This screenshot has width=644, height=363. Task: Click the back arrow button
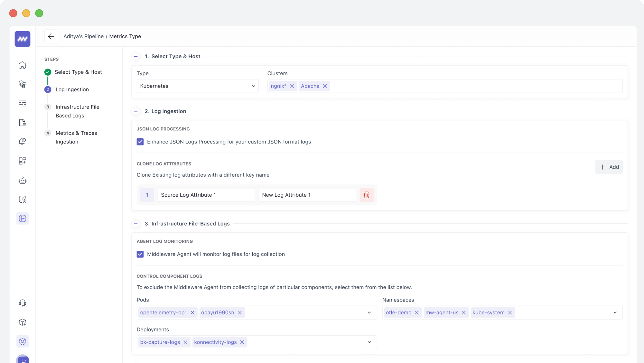coord(51,36)
